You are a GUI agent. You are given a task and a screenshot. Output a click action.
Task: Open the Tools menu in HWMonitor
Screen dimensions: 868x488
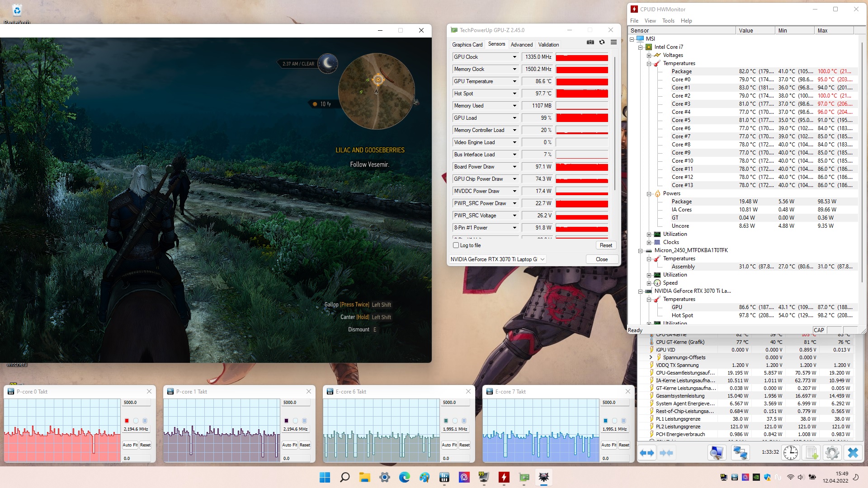coord(668,21)
